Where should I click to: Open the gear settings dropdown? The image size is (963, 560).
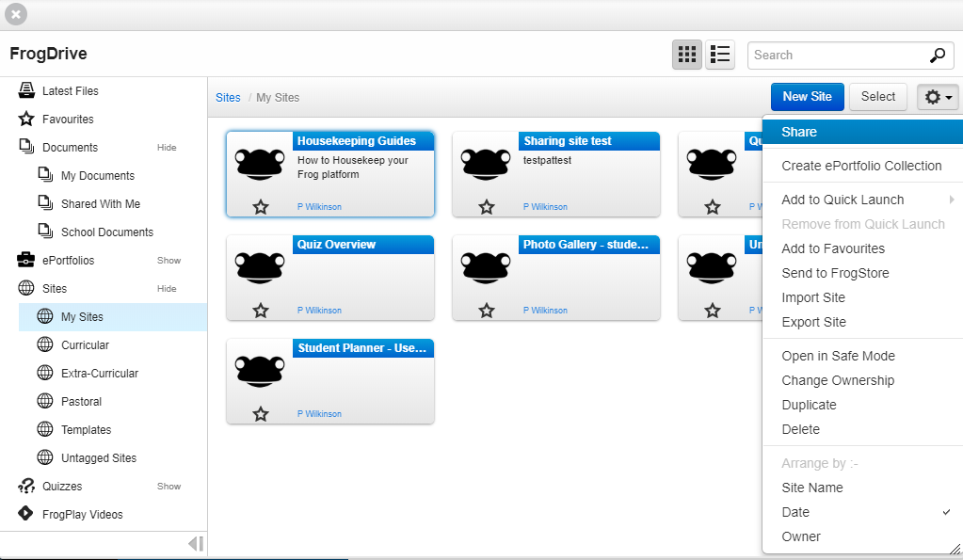(938, 97)
